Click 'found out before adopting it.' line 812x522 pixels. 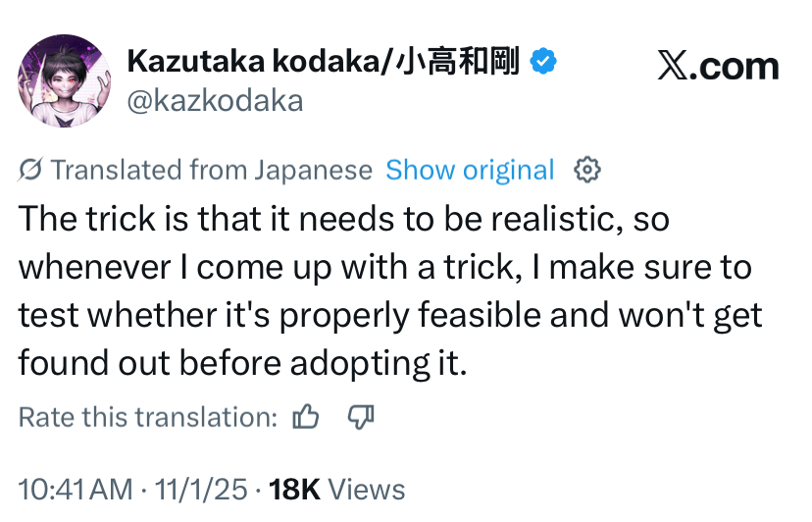(x=240, y=364)
